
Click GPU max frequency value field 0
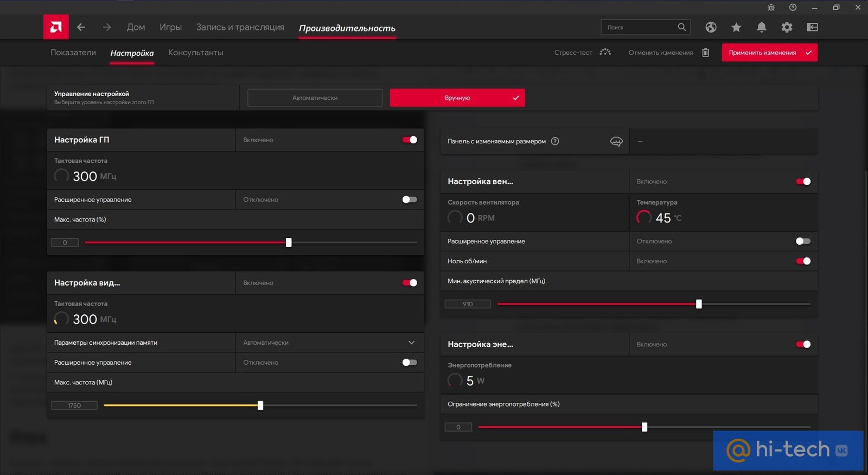[x=65, y=243]
